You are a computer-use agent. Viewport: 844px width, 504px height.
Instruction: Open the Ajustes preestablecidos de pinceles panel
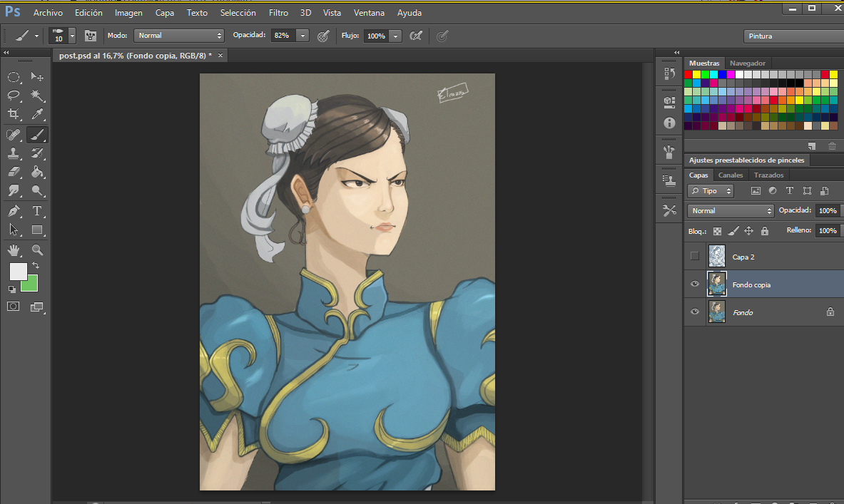point(746,160)
